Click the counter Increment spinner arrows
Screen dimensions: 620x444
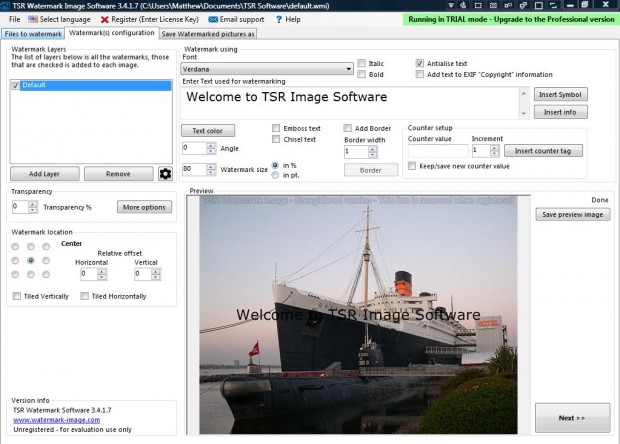pos(494,151)
